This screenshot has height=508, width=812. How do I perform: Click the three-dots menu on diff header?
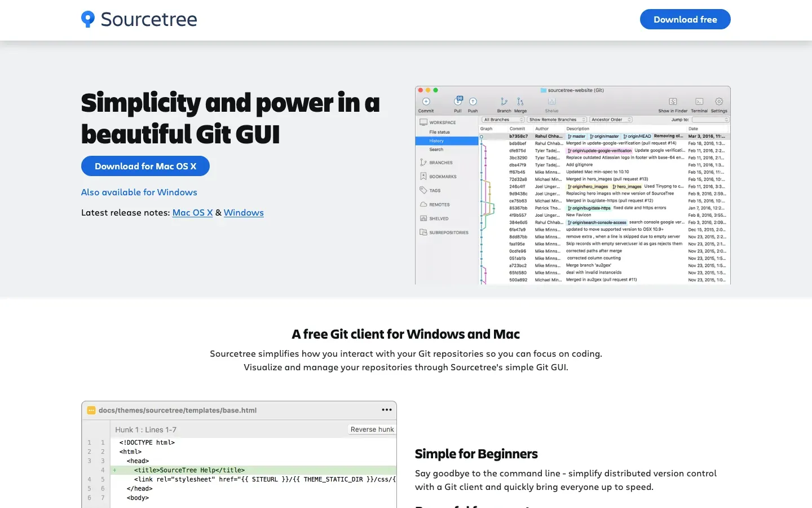pyautogui.click(x=387, y=410)
